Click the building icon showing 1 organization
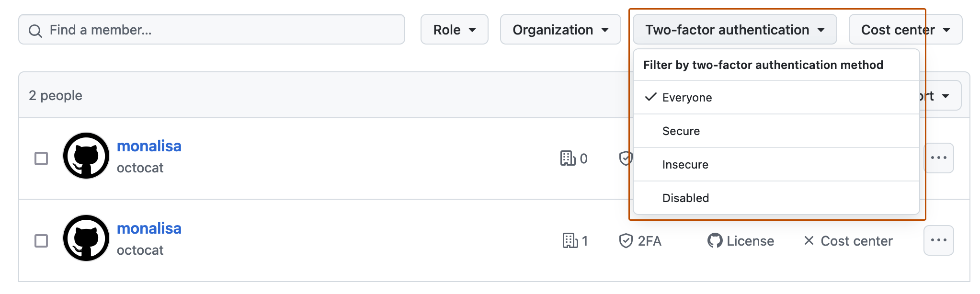 click(571, 241)
